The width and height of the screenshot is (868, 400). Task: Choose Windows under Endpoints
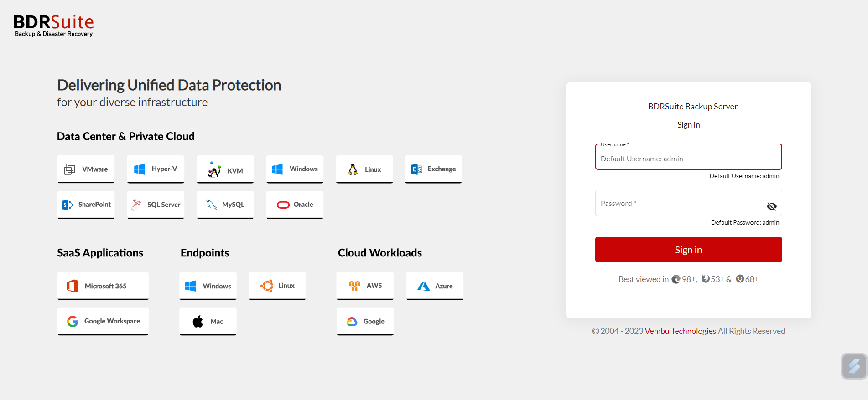208,286
